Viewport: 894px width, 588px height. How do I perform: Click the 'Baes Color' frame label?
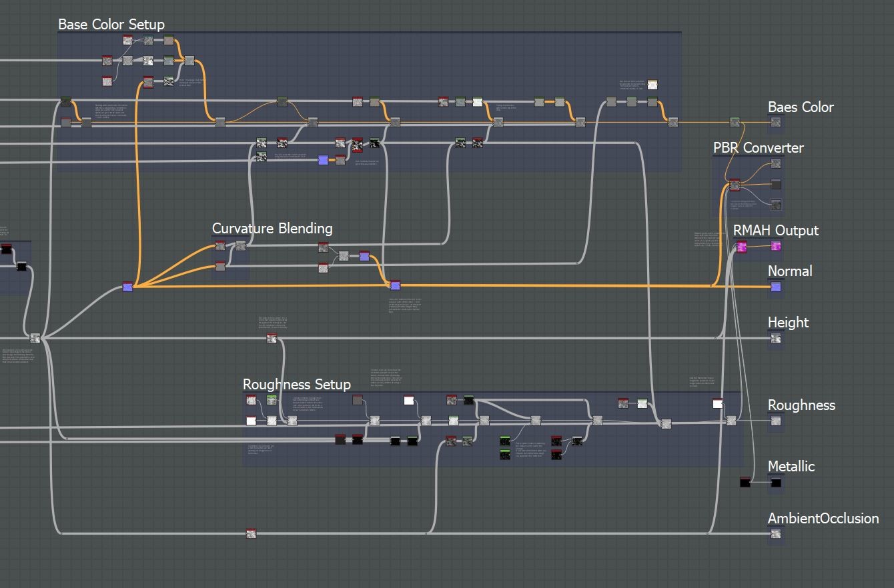pyautogui.click(x=801, y=107)
